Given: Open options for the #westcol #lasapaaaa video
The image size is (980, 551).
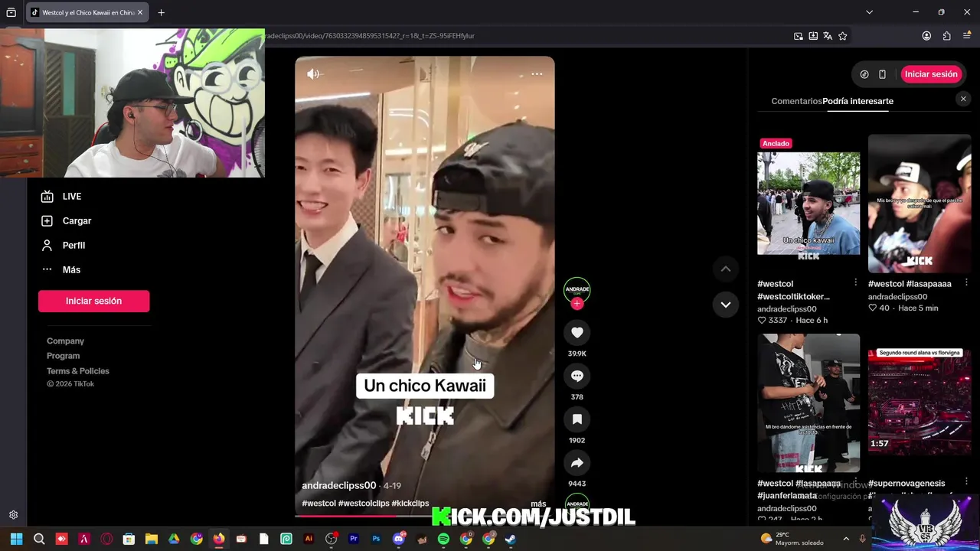Looking at the screenshot, I should tap(966, 283).
